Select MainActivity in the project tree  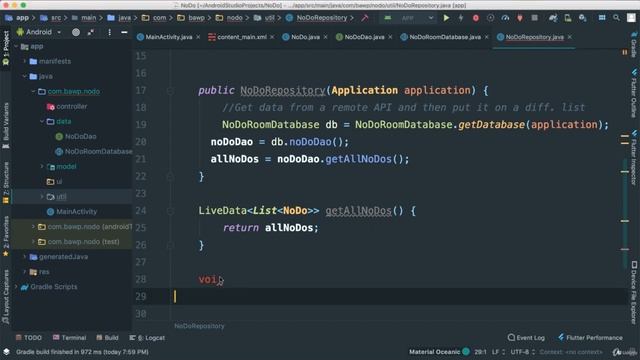click(71, 211)
